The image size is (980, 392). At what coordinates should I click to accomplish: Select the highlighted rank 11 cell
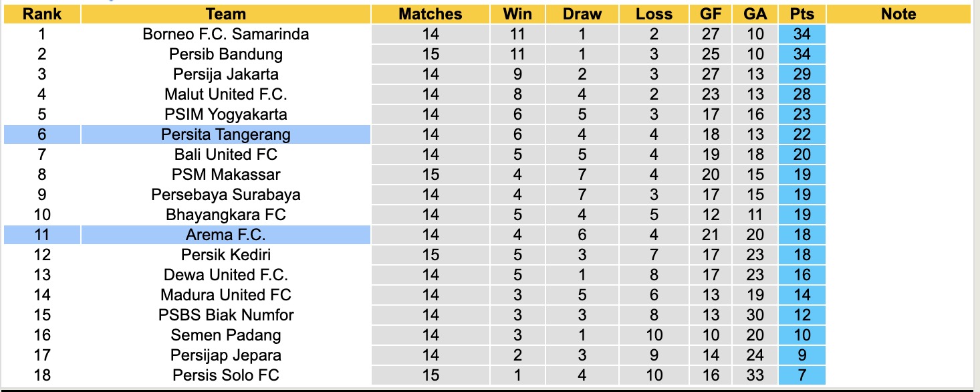41,235
